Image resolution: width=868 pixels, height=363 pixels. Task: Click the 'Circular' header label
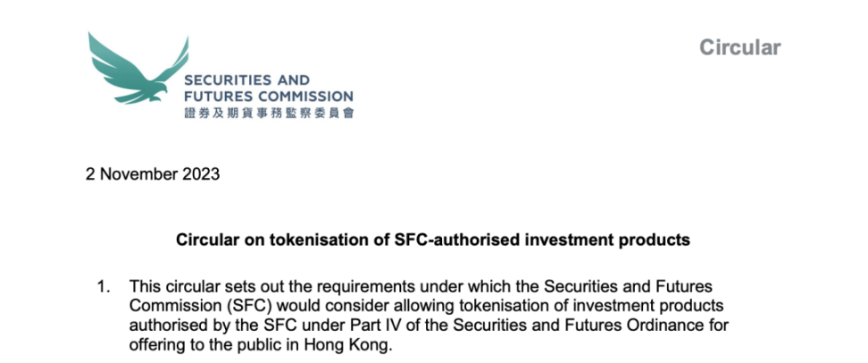click(x=740, y=47)
